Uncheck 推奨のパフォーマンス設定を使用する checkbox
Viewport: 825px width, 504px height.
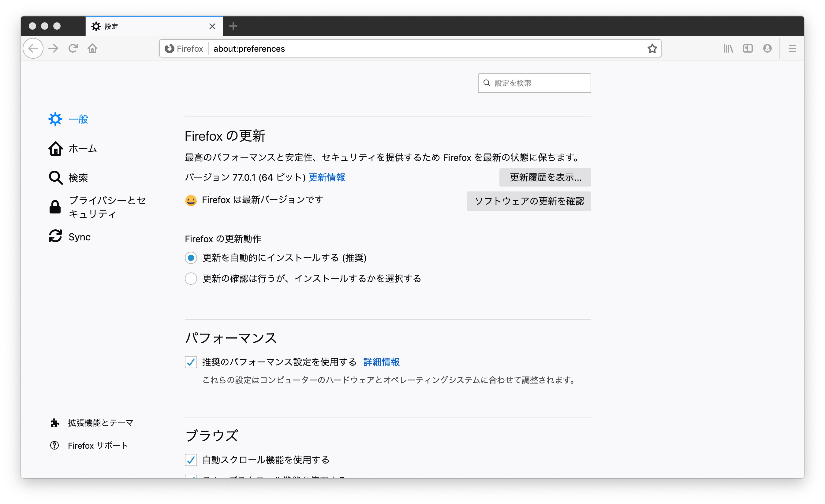191,362
